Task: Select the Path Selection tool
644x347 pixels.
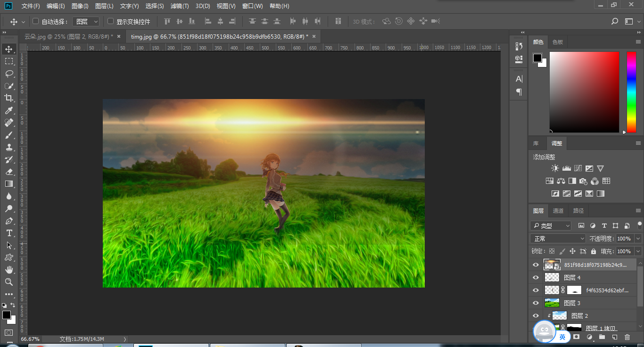Action: (9, 245)
